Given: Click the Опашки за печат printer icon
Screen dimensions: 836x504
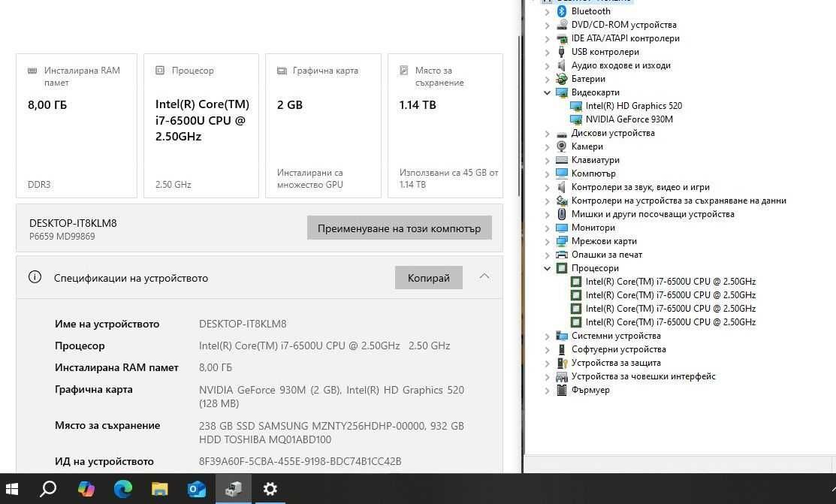Looking at the screenshot, I should click(561, 255).
